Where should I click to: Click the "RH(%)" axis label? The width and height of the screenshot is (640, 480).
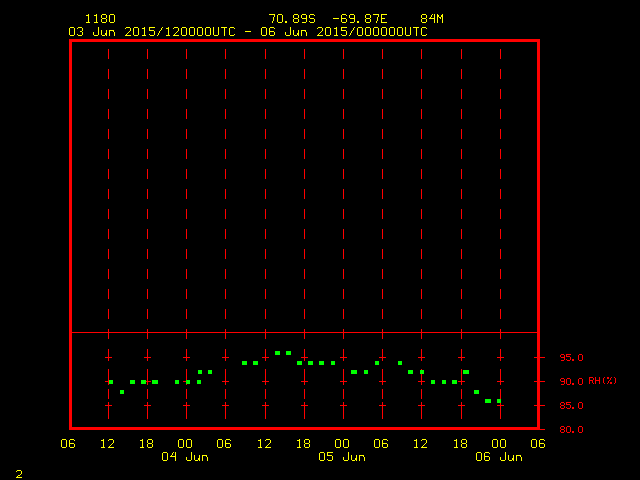point(603,381)
